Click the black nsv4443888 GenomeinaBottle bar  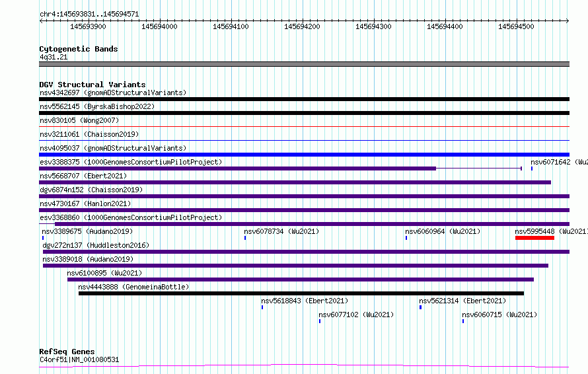pyautogui.click(x=301, y=293)
